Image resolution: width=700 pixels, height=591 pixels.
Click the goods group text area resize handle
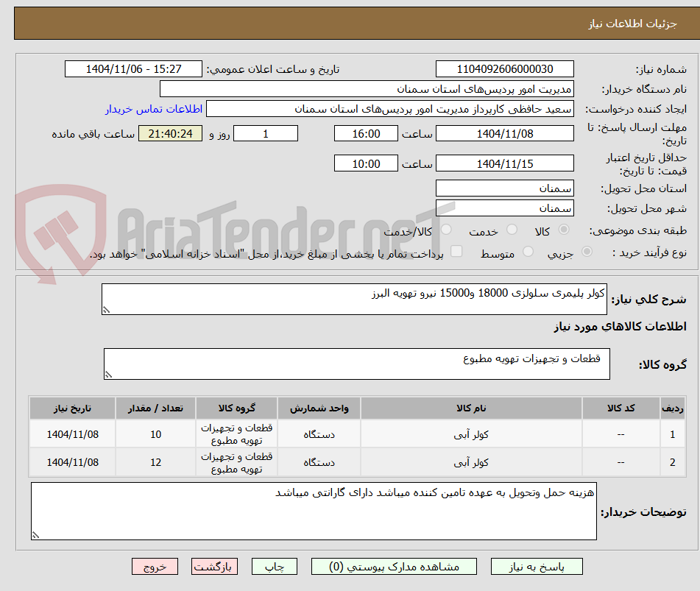[108, 375]
